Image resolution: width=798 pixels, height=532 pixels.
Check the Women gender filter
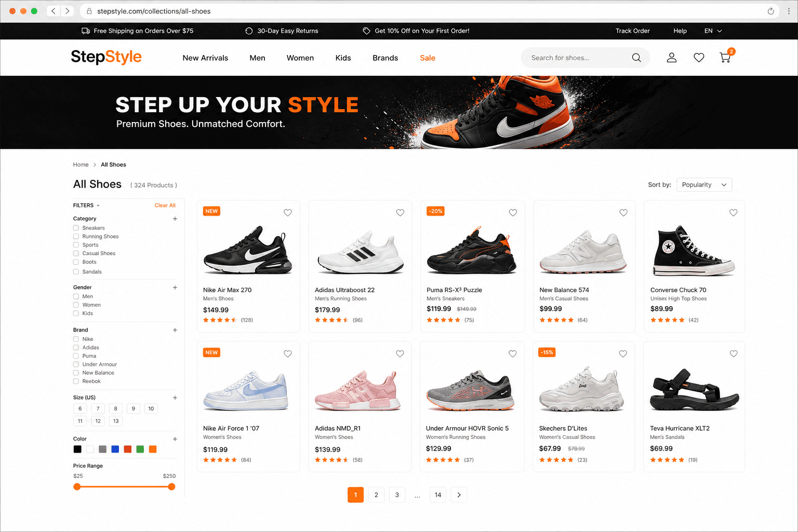[76, 305]
